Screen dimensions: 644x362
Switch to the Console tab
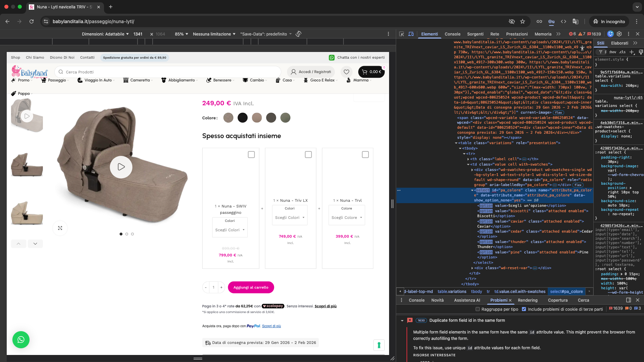point(452,34)
